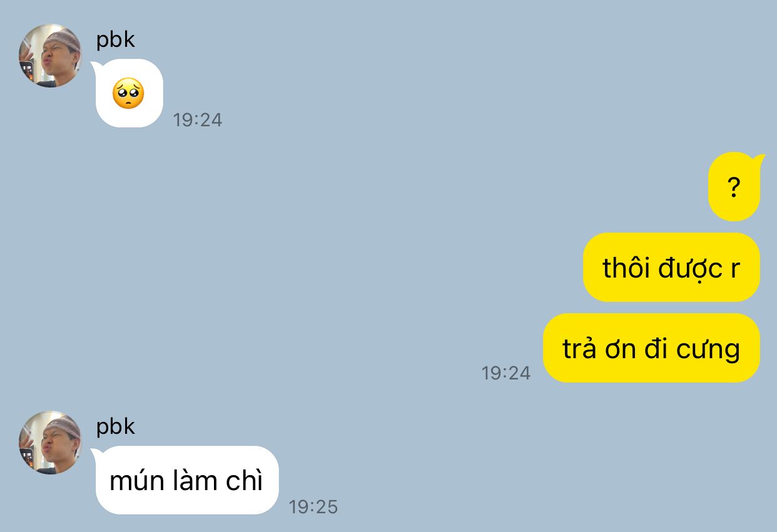
Task: Click the word 'được' in the yellow message
Action: pyautogui.click(x=689, y=269)
